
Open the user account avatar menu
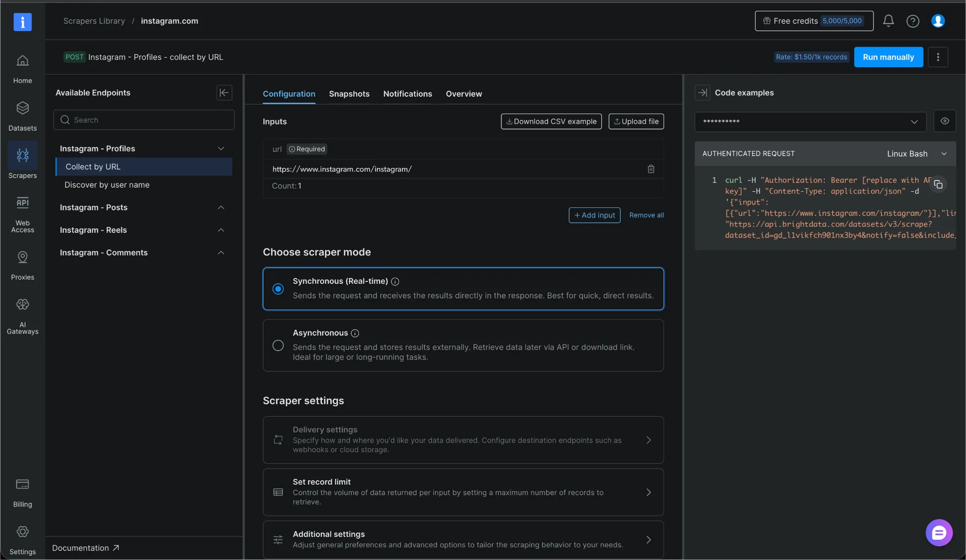pyautogui.click(x=938, y=21)
